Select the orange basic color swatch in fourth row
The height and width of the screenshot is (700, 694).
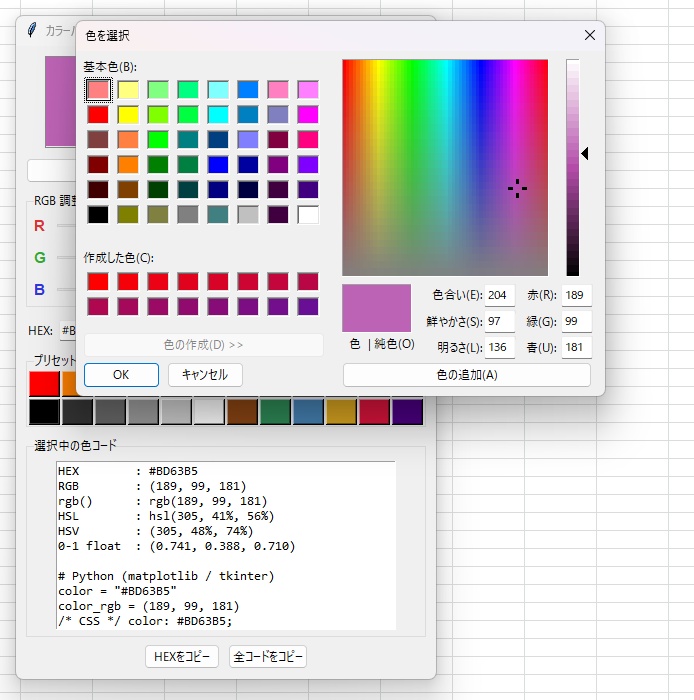(128, 165)
